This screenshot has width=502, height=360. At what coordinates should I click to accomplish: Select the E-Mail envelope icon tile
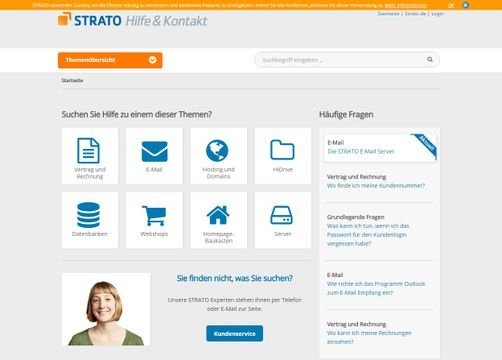point(154,156)
